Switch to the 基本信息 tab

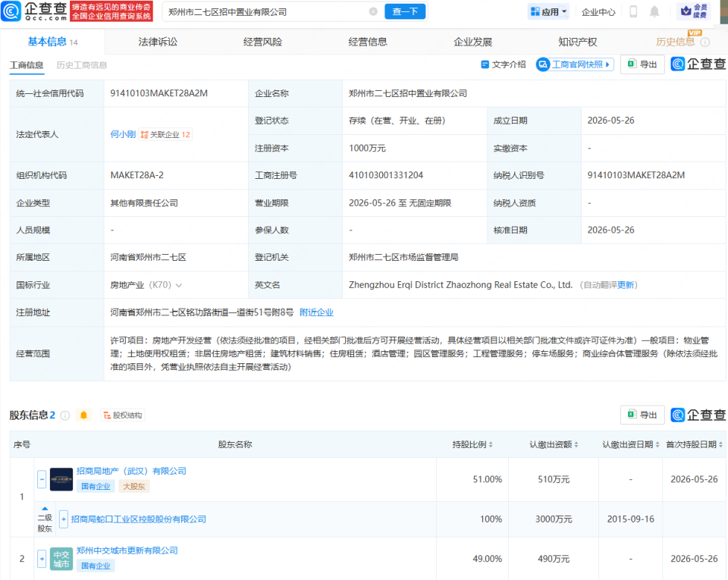[x=52, y=42]
